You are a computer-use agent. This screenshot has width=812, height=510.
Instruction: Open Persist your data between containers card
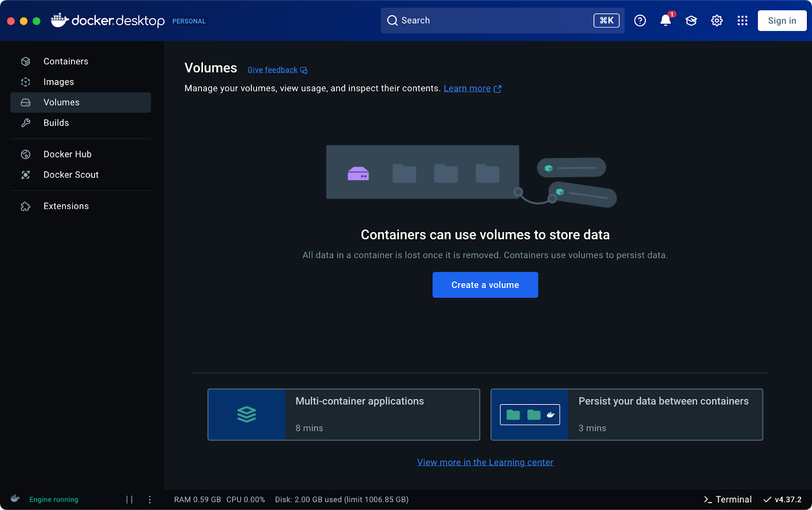pyautogui.click(x=627, y=415)
